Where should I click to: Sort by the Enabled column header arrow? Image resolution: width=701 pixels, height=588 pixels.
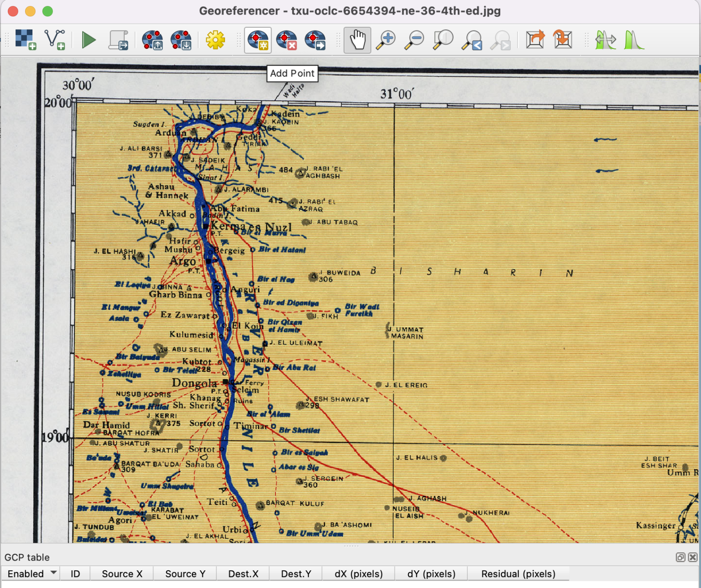(53, 572)
